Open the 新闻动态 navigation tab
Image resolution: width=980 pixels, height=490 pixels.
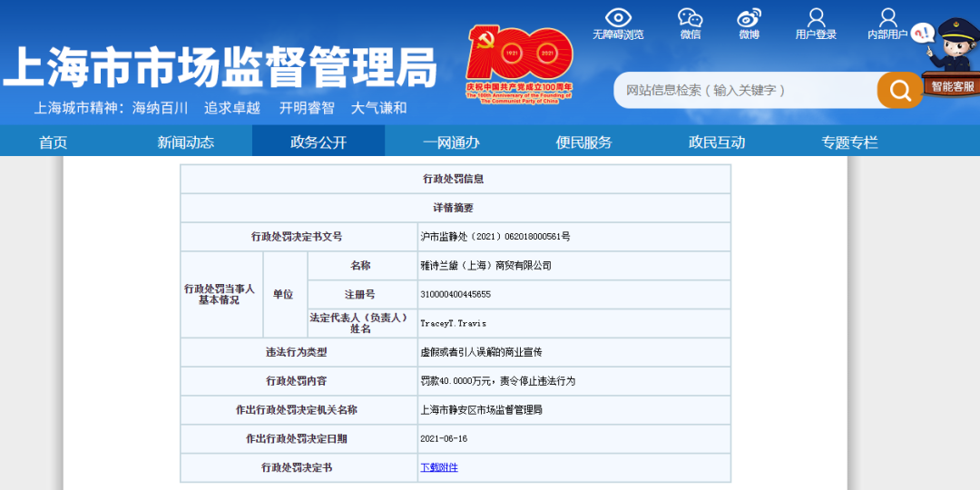click(x=186, y=142)
